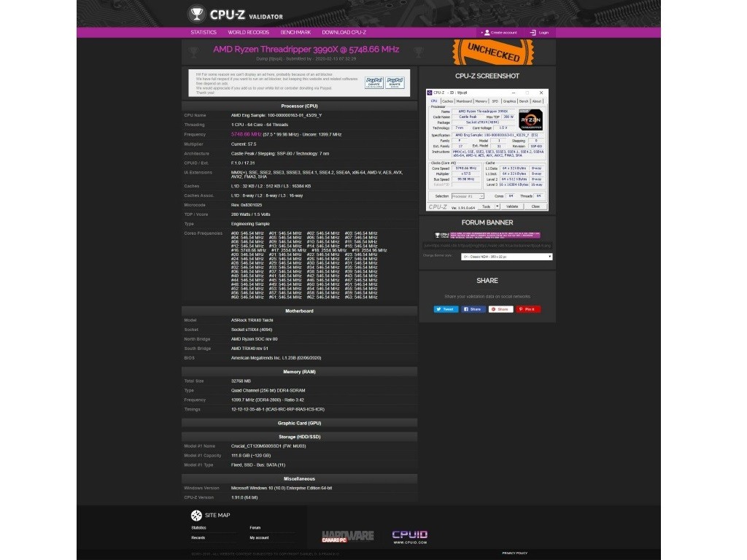Click '280 Watts / 1.5 Volts' value

click(x=251, y=214)
